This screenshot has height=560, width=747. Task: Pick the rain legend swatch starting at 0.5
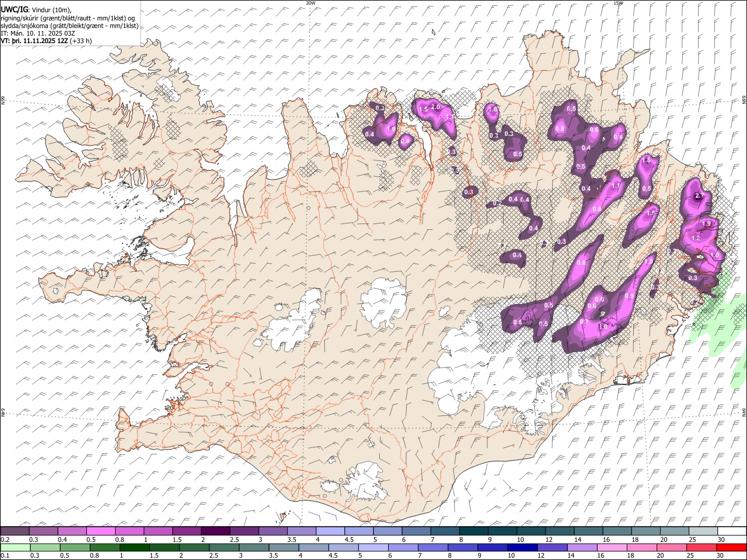75,547
